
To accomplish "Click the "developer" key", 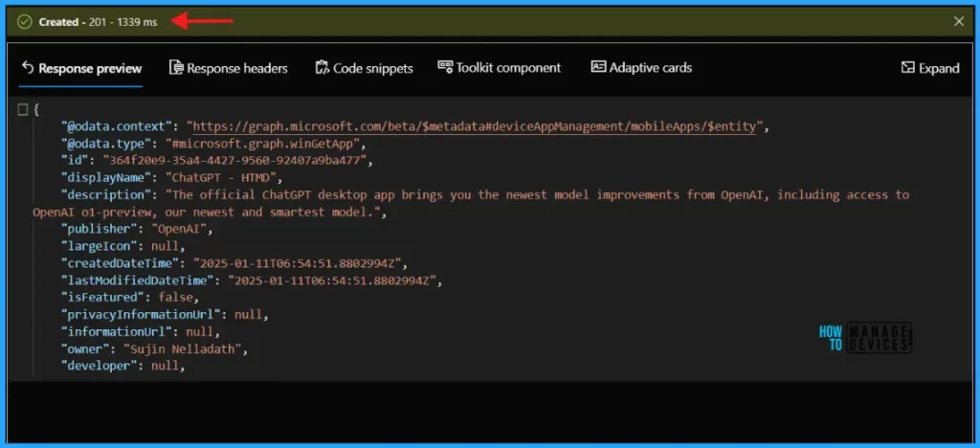I will tap(99, 365).
